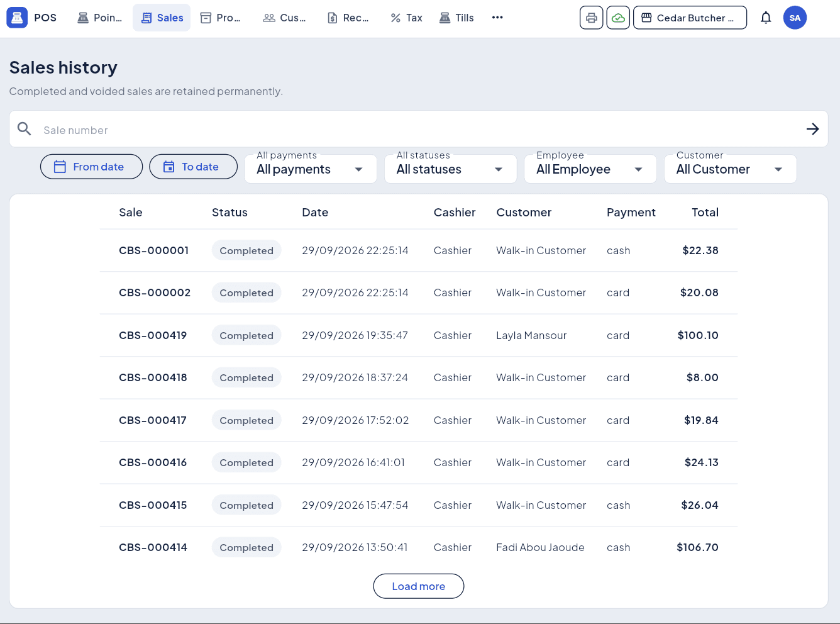Click the Sale column header

pyautogui.click(x=131, y=213)
